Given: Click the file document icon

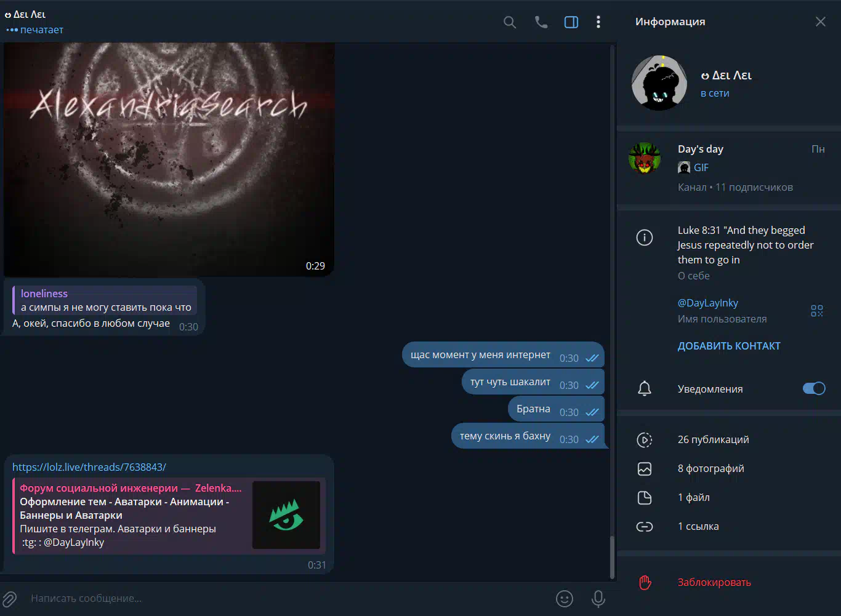Looking at the screenshot, I should (x=645, y=497).
